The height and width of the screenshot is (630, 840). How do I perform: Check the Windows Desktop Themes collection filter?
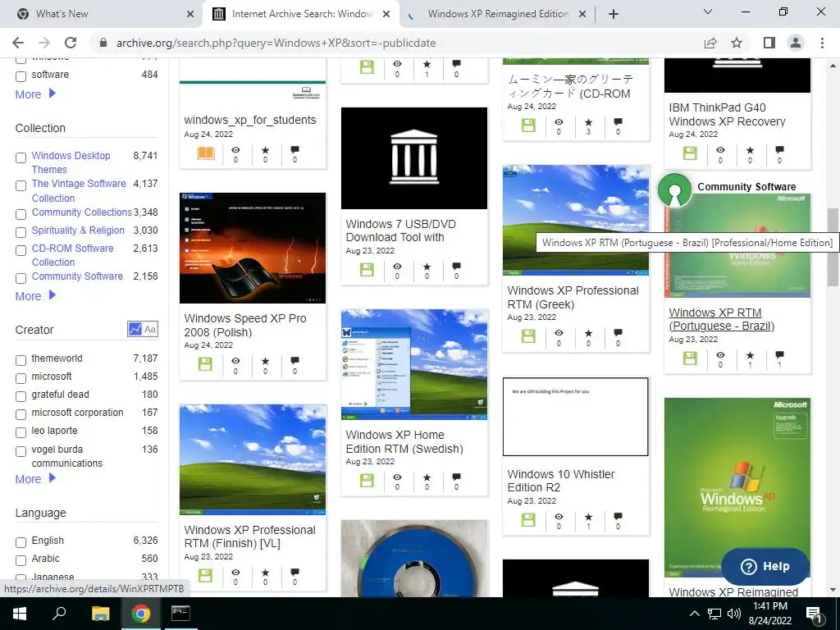coord(21,157)
